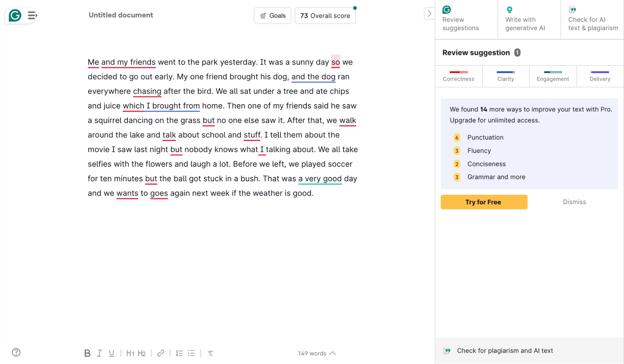Image resolution: width=624 pixels, height=364 pixels.
Task: Click underlined word "chasing"
Action: (147, 91)
